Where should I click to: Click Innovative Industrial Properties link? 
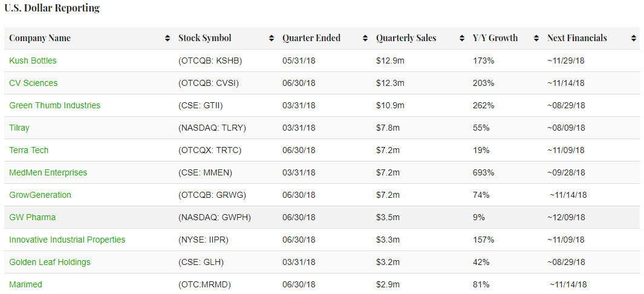click(67, 240)
